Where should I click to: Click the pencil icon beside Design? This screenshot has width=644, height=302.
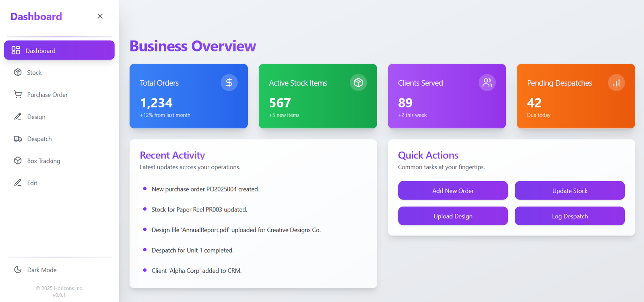pos(18,117)
